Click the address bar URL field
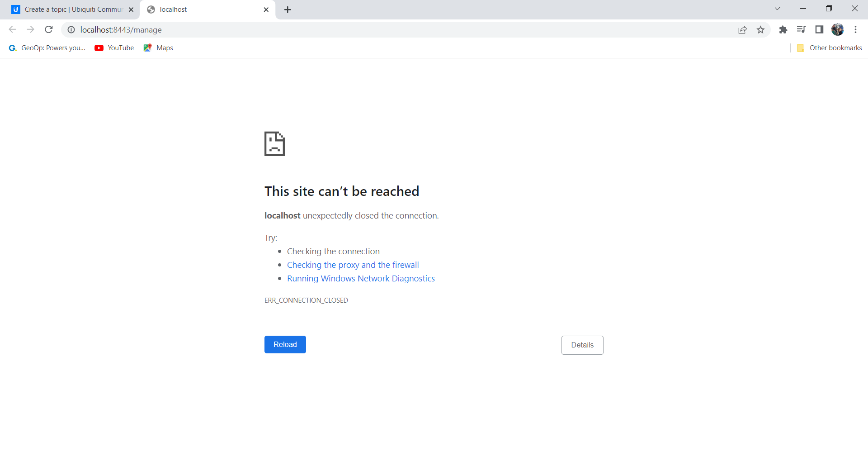 click(x=362, y=30)
